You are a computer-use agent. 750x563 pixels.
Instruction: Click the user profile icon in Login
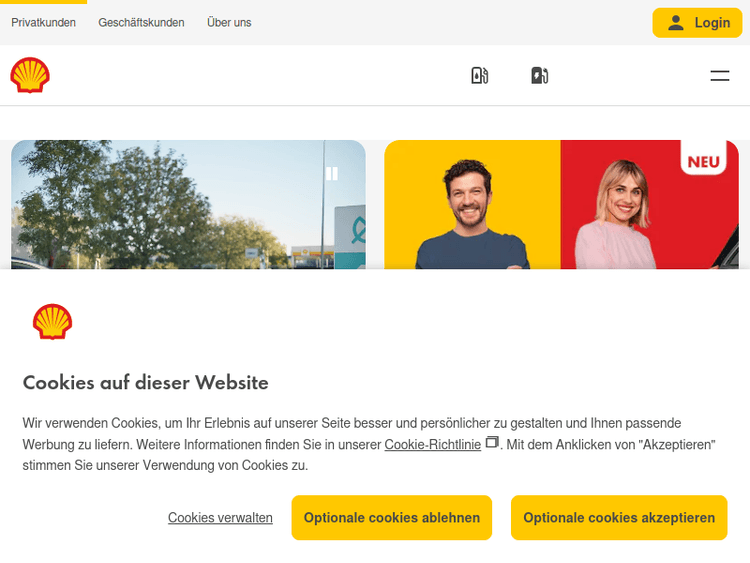(676, 23)
